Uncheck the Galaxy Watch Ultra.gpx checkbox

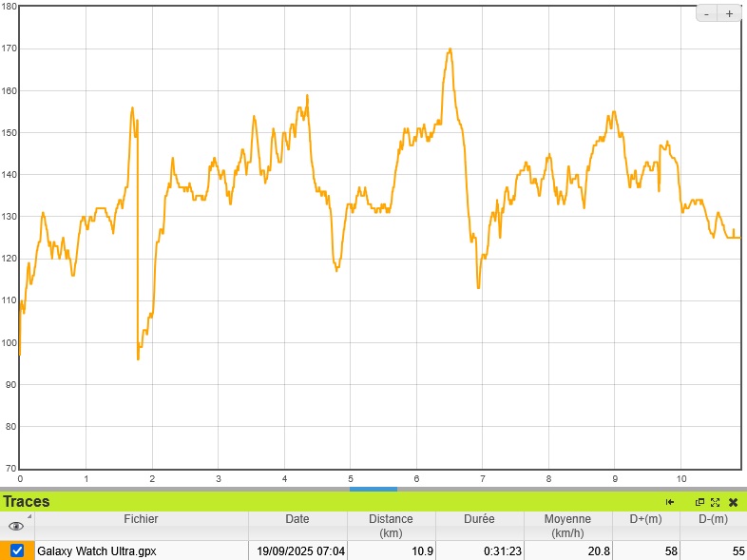click(x=17, y=550)
